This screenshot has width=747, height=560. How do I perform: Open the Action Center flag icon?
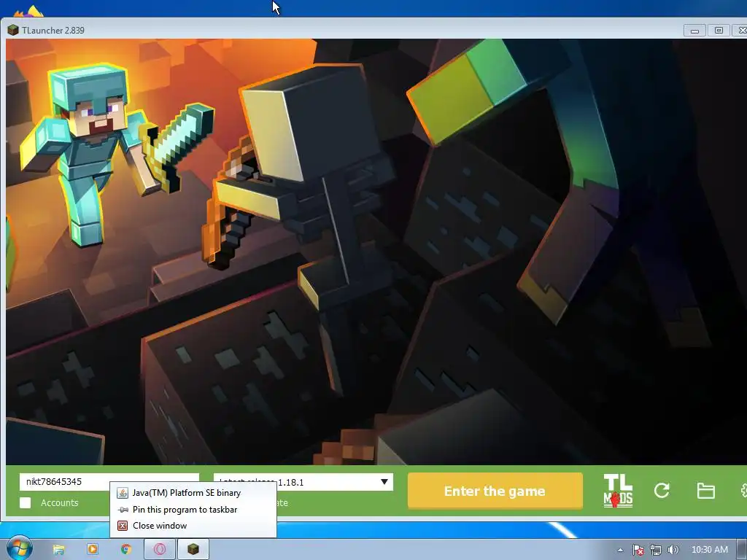pos(638,550)
